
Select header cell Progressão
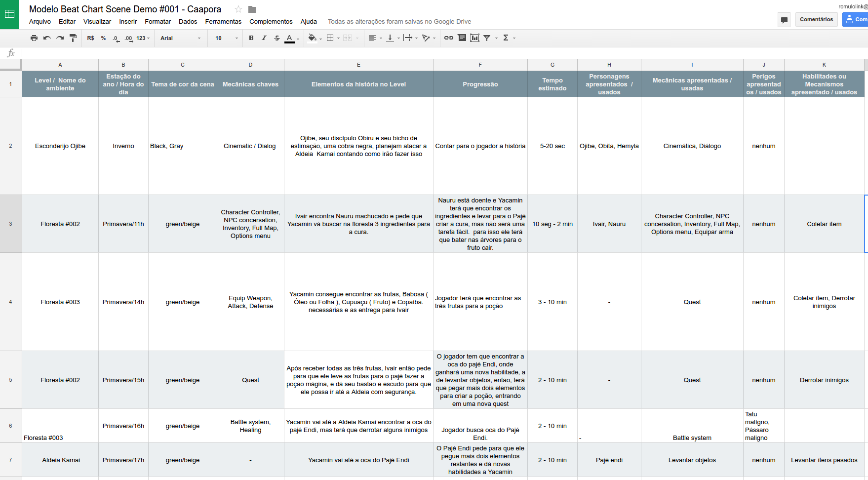[480, 84]
